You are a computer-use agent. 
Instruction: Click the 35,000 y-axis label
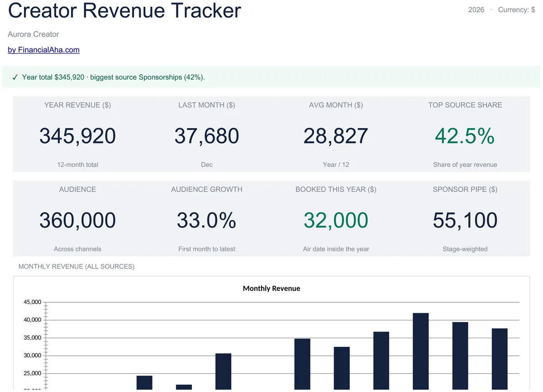[32, 338]
